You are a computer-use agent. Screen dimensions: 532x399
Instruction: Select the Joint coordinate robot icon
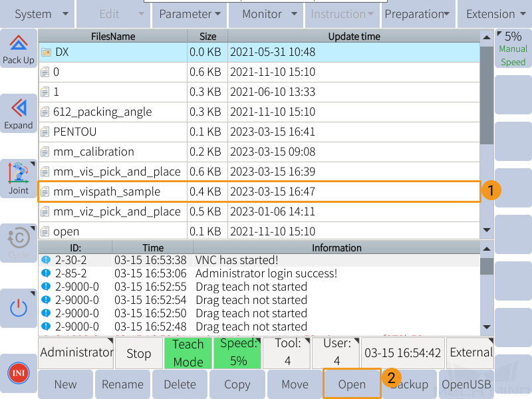pos(19,173)
